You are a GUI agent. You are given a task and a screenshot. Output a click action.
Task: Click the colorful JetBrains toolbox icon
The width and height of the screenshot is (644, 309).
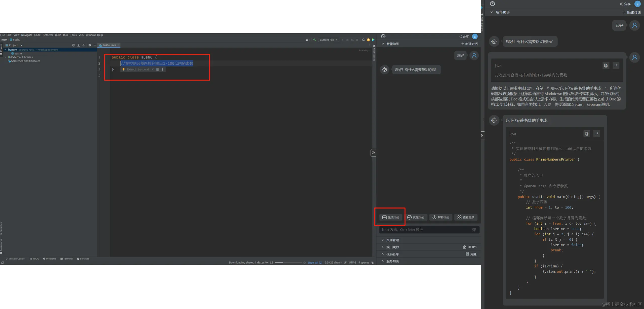(373, 40)
